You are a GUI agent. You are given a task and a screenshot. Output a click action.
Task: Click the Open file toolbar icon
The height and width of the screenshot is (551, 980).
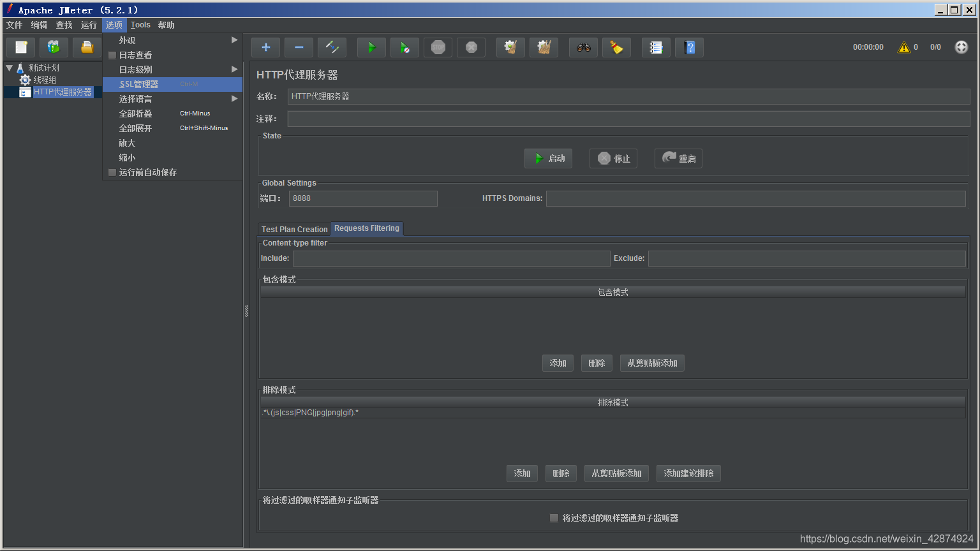click(87, 47)
